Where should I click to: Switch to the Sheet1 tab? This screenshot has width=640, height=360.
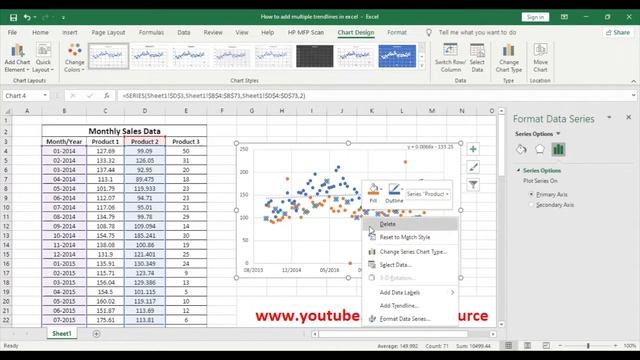62,333
